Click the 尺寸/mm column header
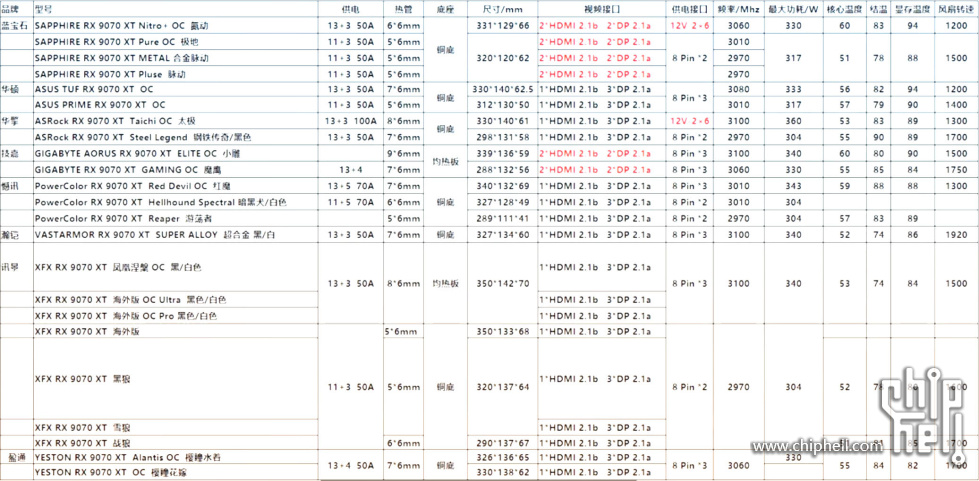 click(503, 9)
